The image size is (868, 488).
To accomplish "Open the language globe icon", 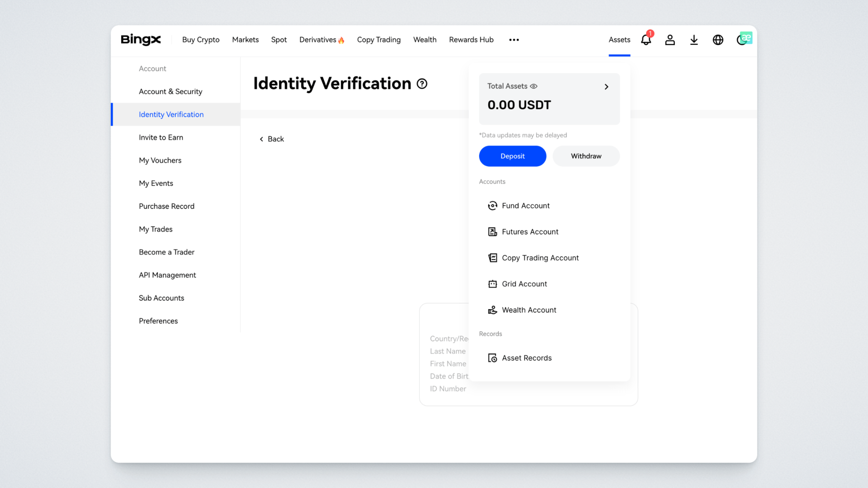I will pos(718,40).
